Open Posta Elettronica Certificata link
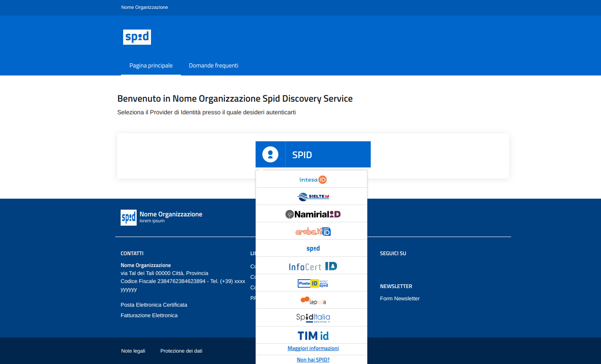This screenshot has height=364, width=601. click(x=154, y=305)
